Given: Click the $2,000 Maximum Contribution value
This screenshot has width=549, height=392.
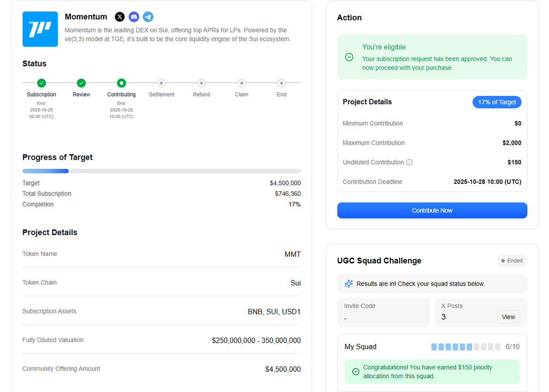Looking at the screenshot, I should click(512, 143).
